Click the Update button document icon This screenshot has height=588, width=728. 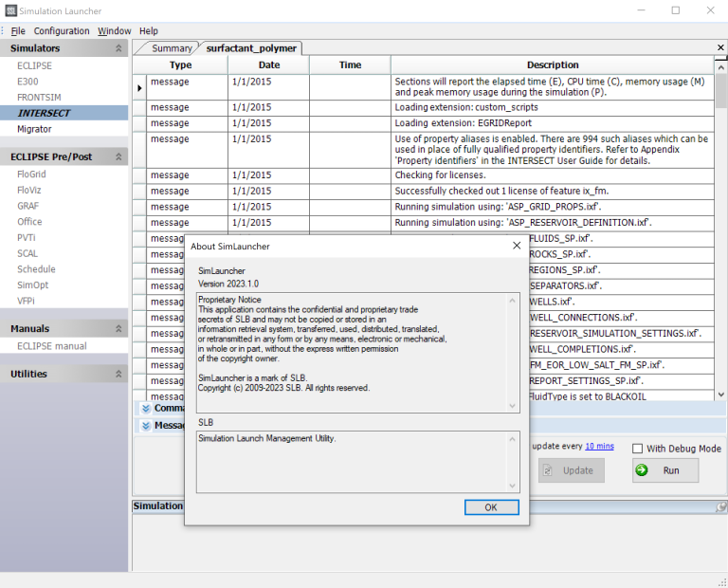click(x=547, y=470)
